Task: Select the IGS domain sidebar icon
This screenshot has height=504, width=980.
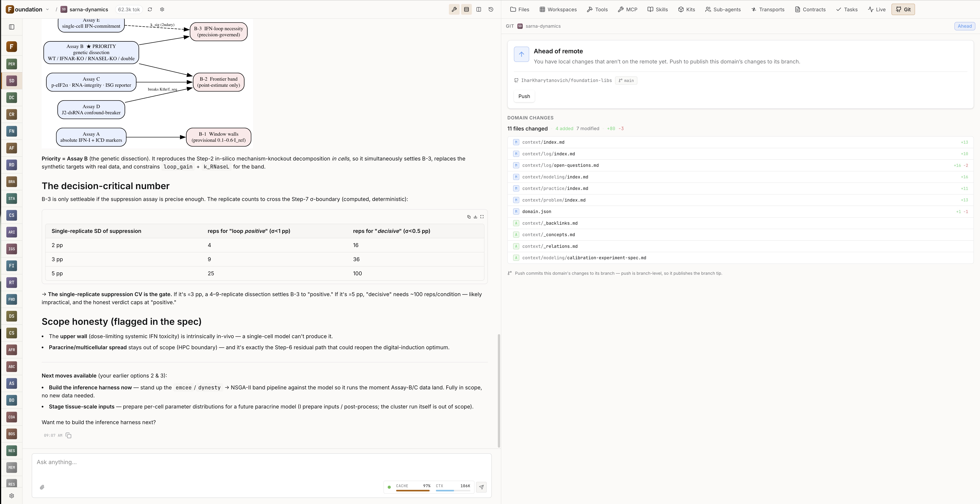Action: [x=12, y=249]
